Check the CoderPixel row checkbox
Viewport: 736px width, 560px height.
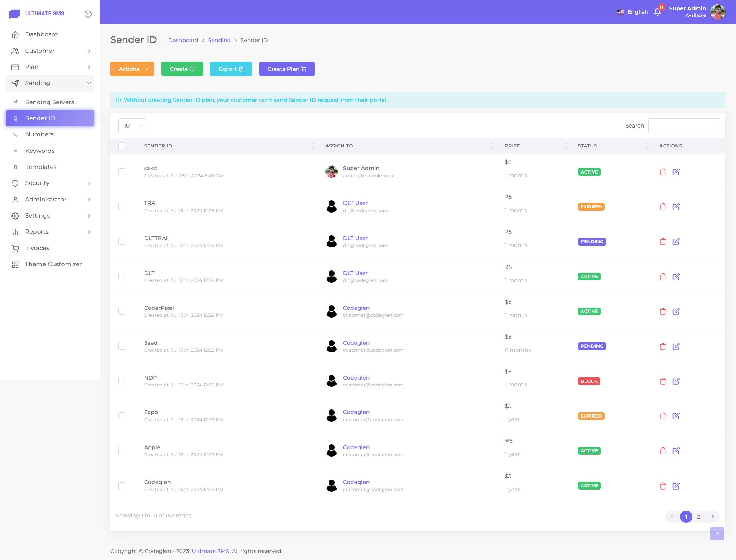click(x=122, y=311)
